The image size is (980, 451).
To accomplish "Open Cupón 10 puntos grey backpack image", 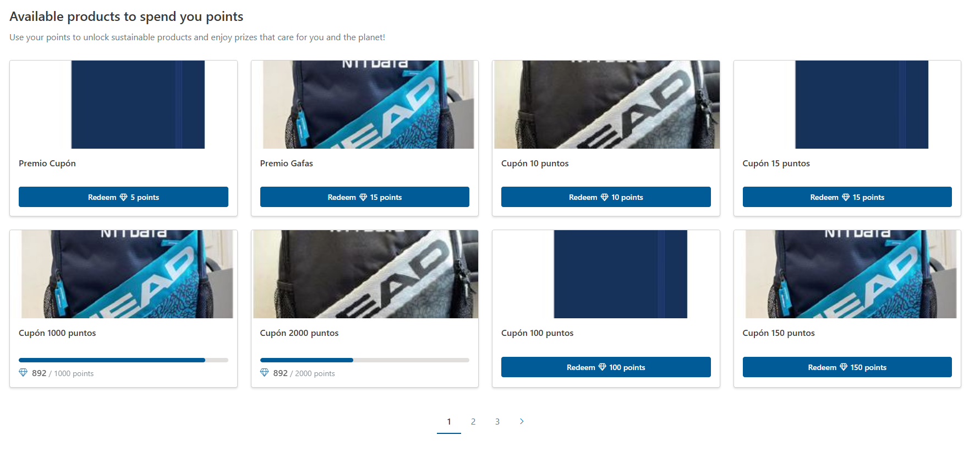I will tap(607, 105).
